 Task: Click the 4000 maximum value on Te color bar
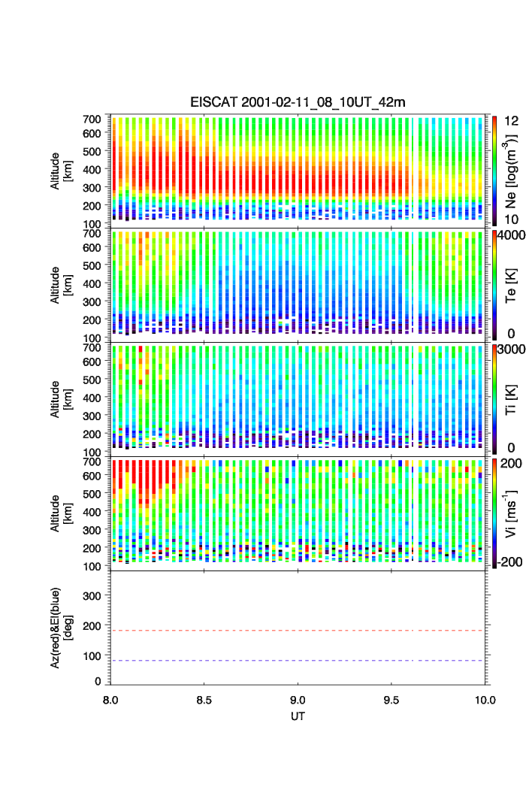tap(513, 235)
